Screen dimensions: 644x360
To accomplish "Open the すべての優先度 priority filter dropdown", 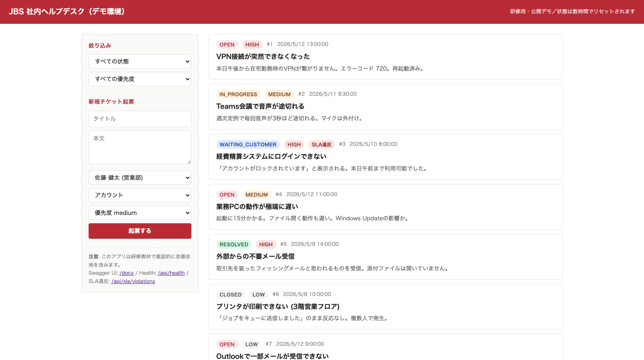I will pos(140,79).
